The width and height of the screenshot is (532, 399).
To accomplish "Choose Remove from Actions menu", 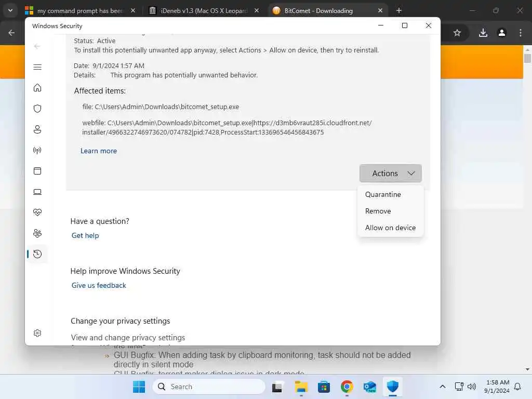I will [378, 211].
